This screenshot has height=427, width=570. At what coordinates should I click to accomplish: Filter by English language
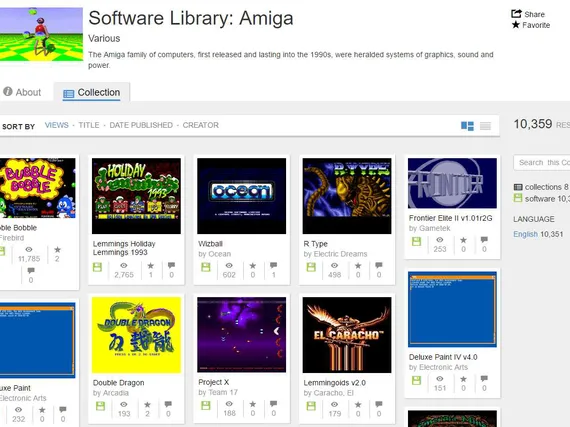[x=525, y=234]
